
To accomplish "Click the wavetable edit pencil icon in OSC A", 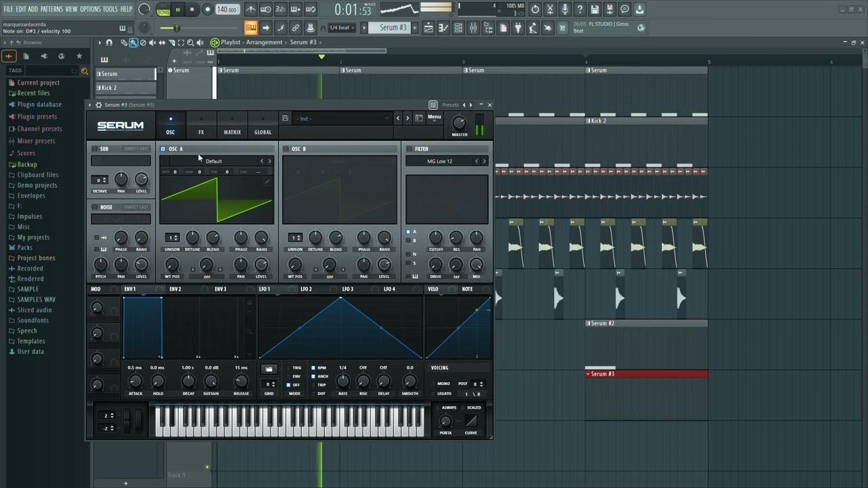I will [267, 182].
